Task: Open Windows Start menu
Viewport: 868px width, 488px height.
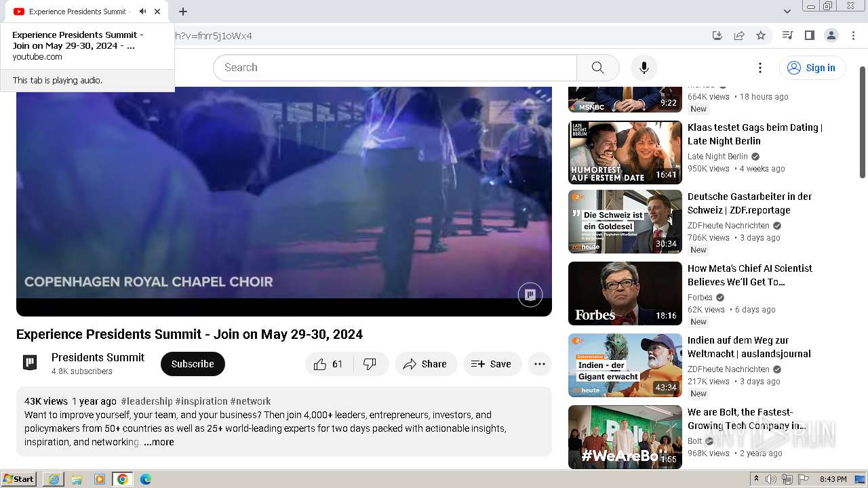Action: pyautogui.click(x=19, y=479)
